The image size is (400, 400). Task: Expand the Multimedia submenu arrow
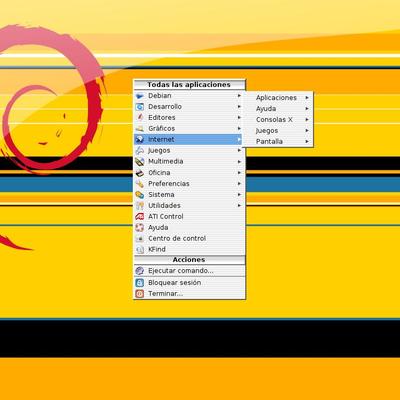pos(239,161)
